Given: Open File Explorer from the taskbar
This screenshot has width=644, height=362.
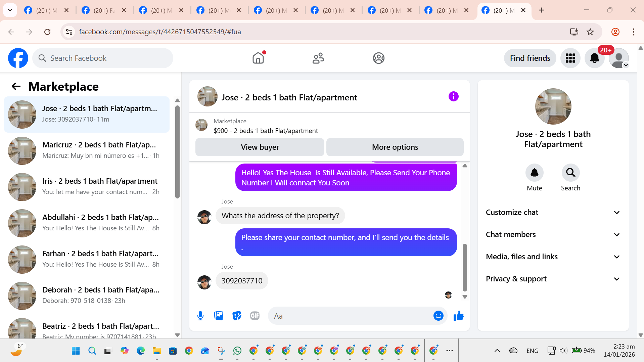Looking at the screenshot, I should click(x=157, y=351).
